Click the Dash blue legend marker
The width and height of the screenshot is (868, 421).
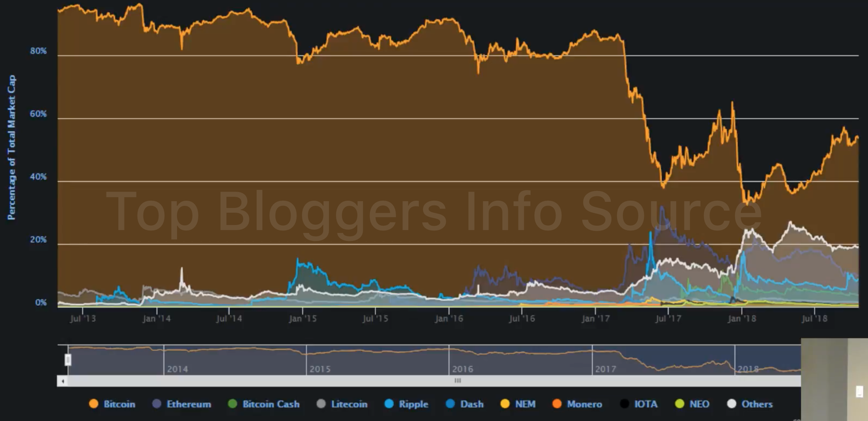coord(450,404)
